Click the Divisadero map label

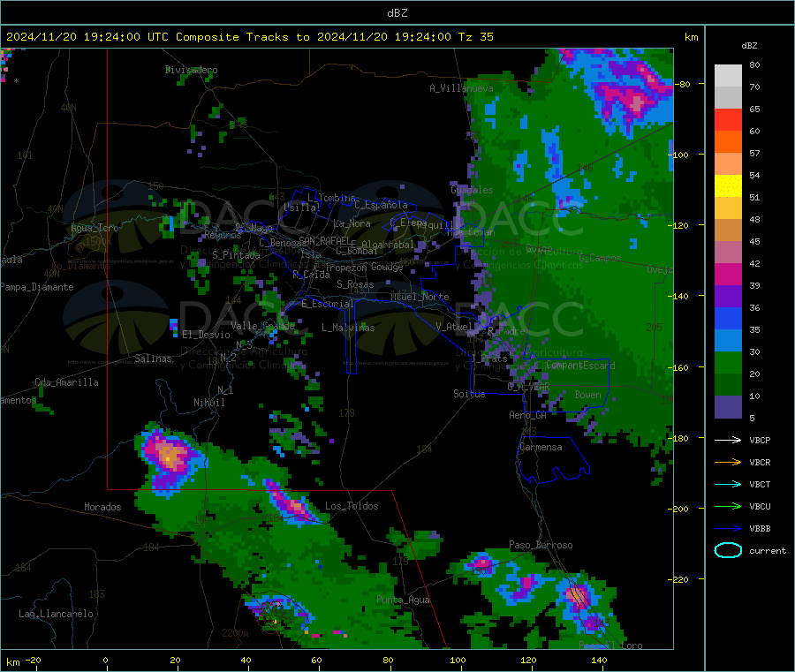(x=191, y=70)
